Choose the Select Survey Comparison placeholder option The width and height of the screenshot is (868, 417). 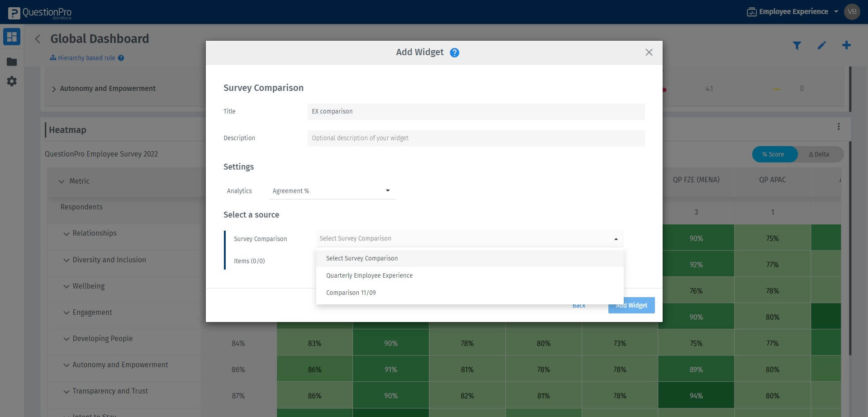click(470, 258)
